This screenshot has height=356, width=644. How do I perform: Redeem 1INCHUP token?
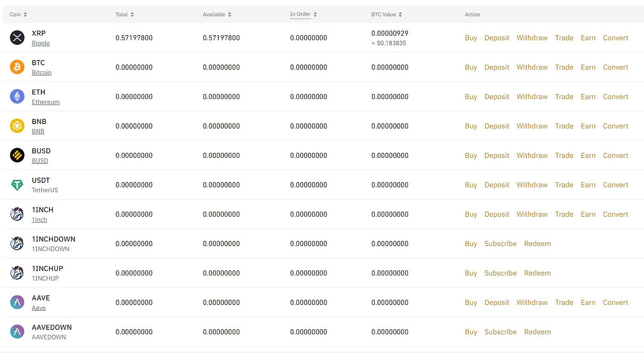click(x=537, y=273)
